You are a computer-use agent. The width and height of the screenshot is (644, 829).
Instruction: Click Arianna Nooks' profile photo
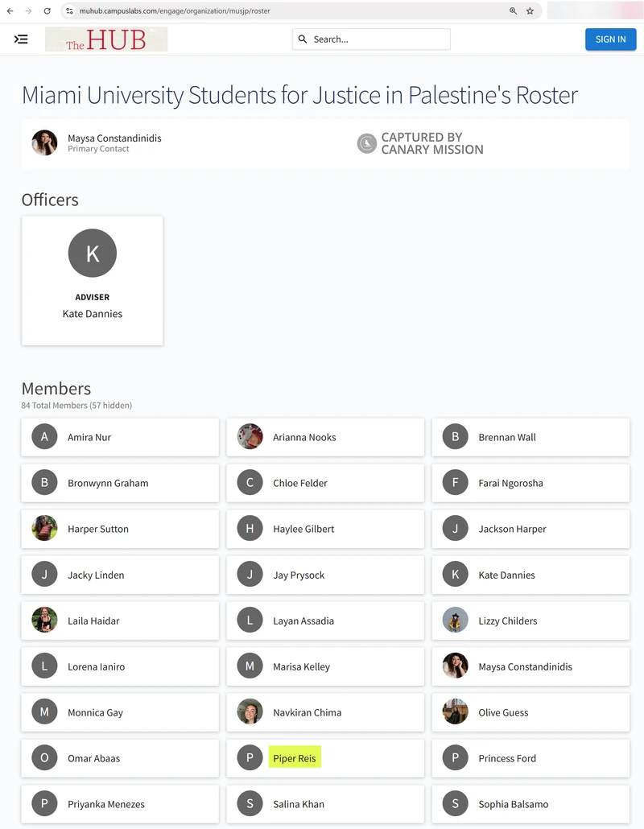point(250,437)
